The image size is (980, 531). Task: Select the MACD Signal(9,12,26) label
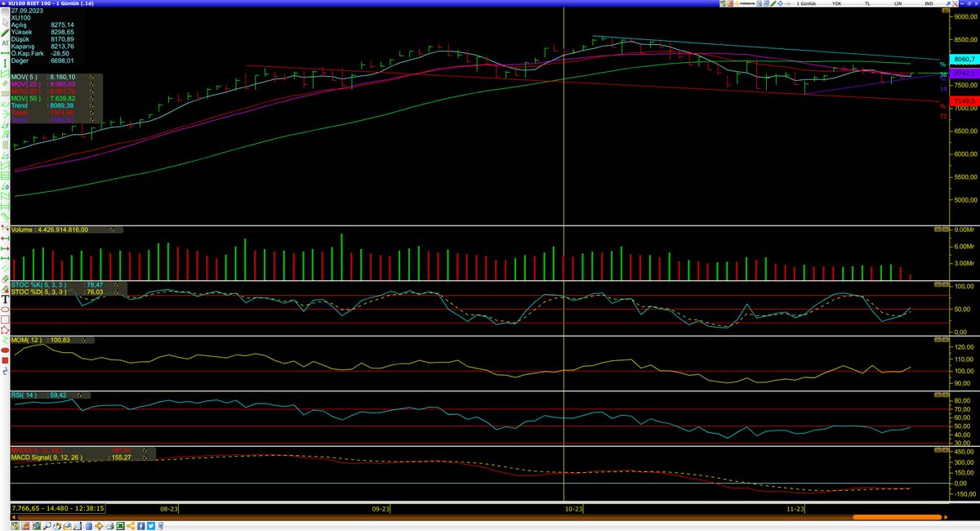47,457
